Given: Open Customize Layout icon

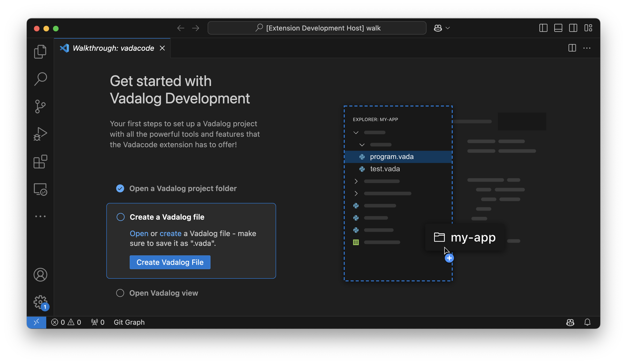Looking at the screenshot, I should (588, 28).
